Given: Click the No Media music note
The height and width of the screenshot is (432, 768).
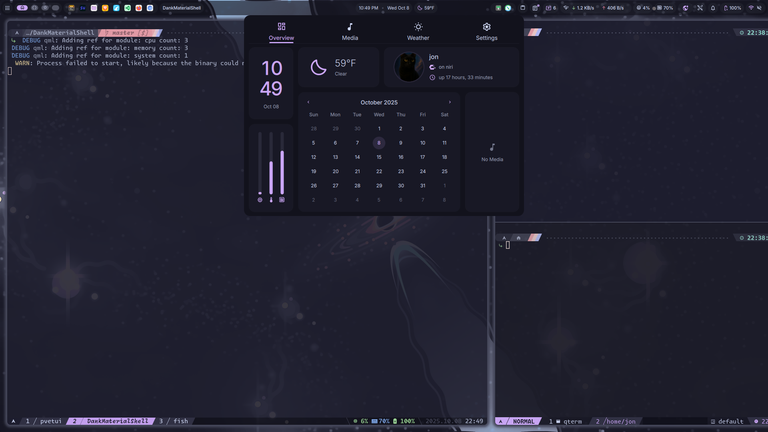Looking at the screenshot, I should click(x=492, y=148).
